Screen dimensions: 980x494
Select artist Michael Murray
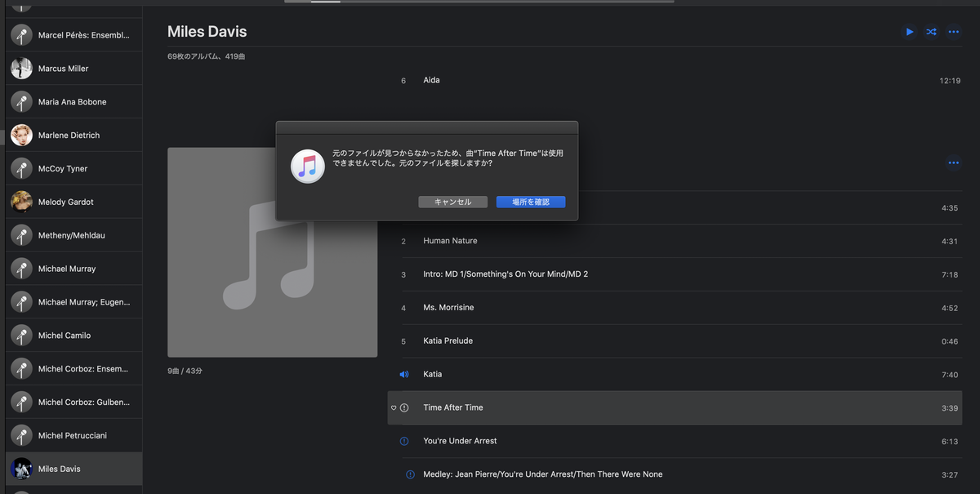tap(74, 269)
